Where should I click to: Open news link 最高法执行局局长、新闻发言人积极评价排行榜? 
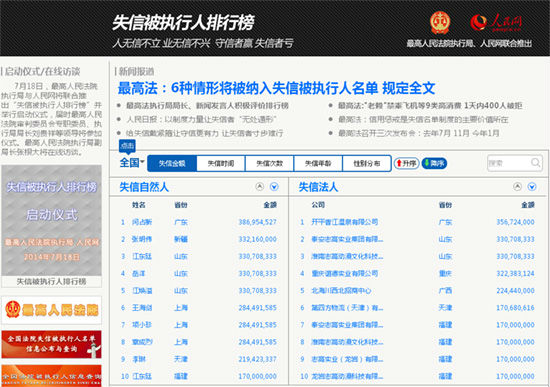(207, 106)
